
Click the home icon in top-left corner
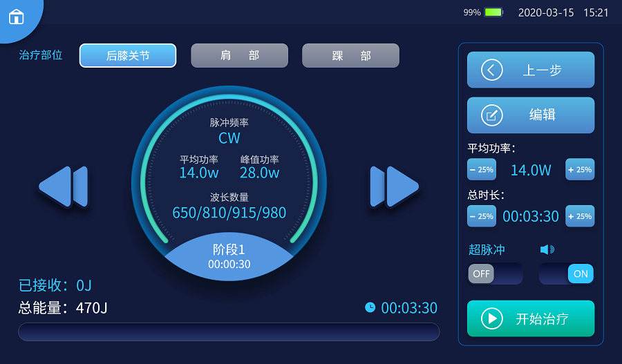point(16,17)
